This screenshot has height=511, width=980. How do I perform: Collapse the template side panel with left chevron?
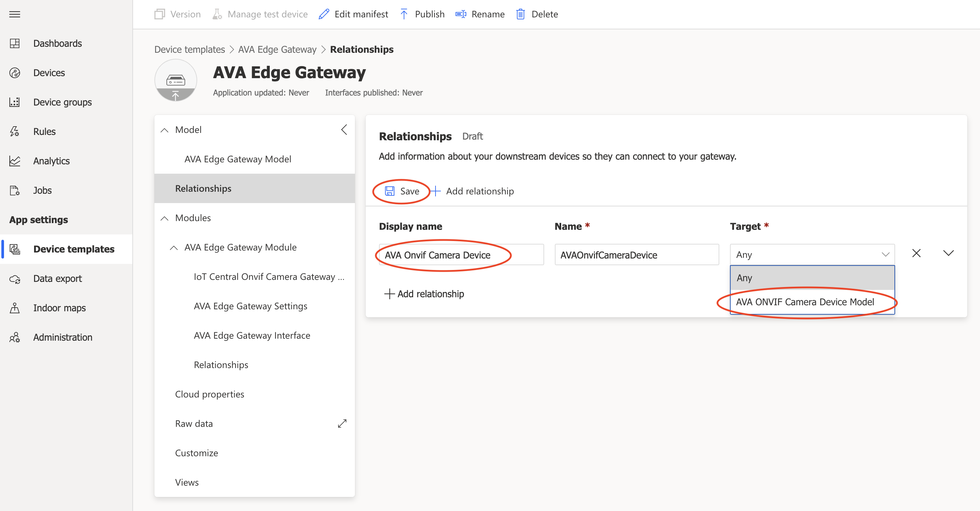coord(344,130)
